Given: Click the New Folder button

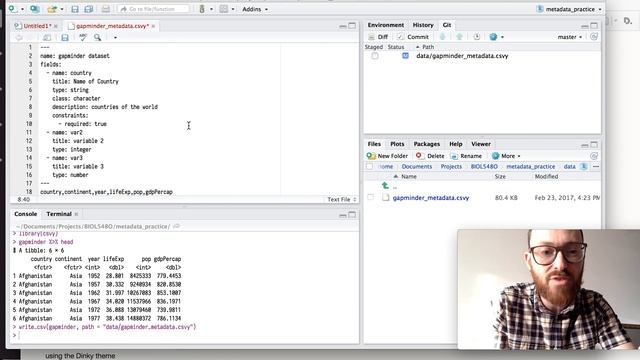Looking at the screenshot, I should tap(387, 156).
